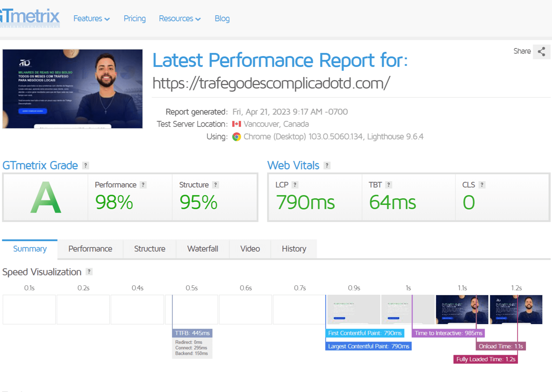Open the Blog link

[x=222, y=19]
